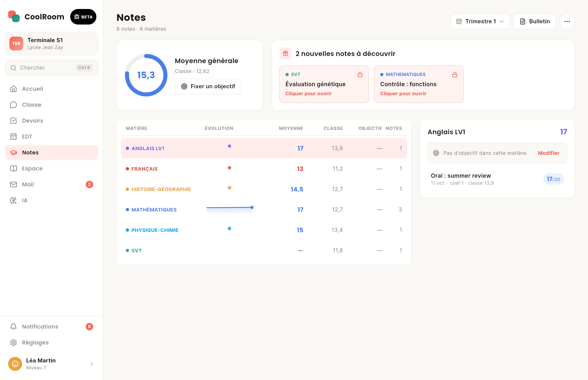This screenshot has width=588, height=380.
Task: Click the Classe chat bubble icon
Action: (x=13, y=105)
